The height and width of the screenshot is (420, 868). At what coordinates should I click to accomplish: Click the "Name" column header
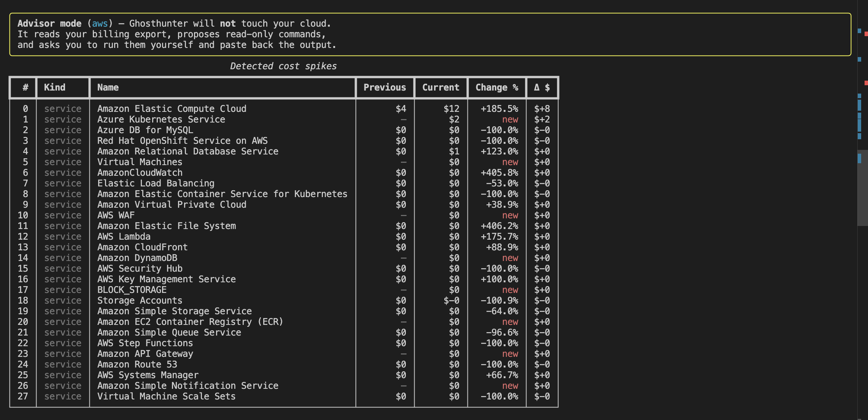108,87
